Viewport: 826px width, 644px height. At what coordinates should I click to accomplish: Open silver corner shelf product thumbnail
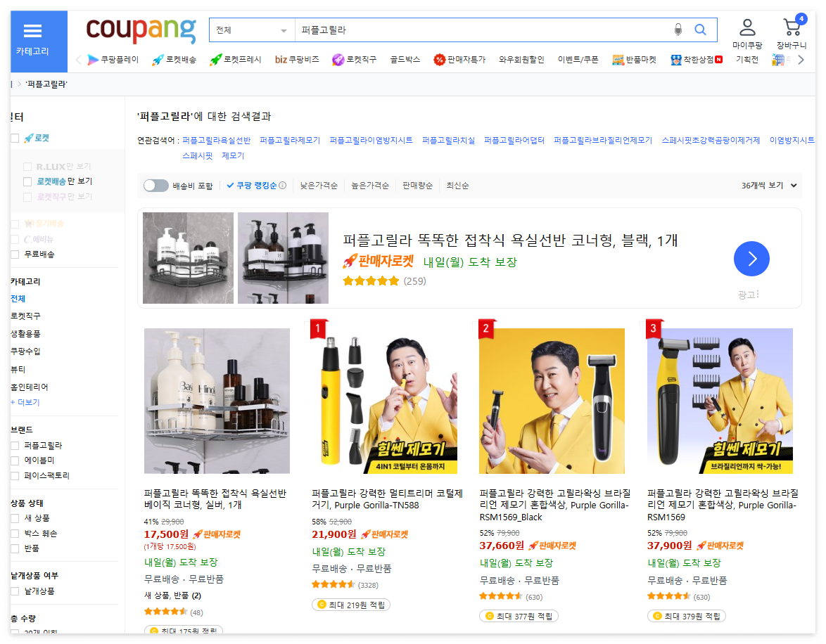tap(217, 401)
